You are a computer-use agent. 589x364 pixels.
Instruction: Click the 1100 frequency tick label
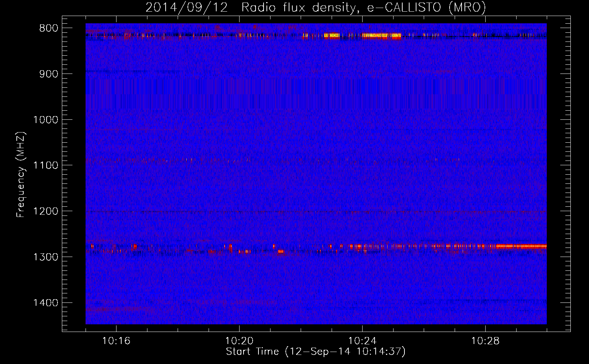coord(46,166)
